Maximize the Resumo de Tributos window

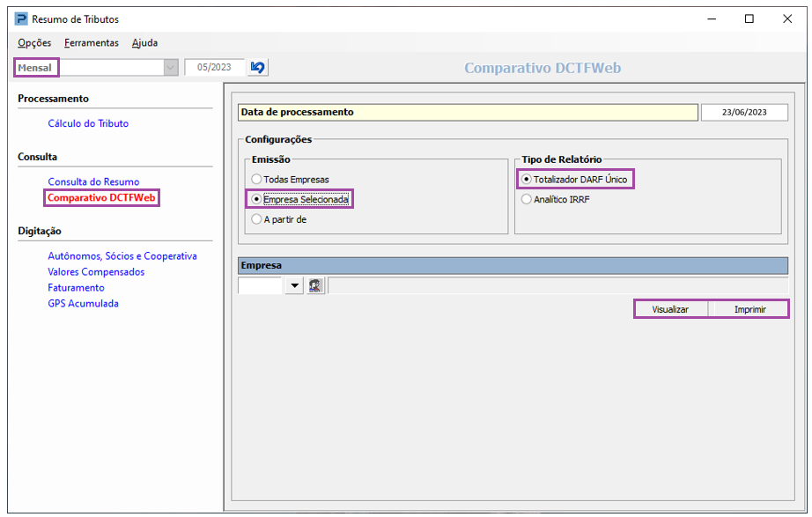pyautogui.click(x=749, y=19)
